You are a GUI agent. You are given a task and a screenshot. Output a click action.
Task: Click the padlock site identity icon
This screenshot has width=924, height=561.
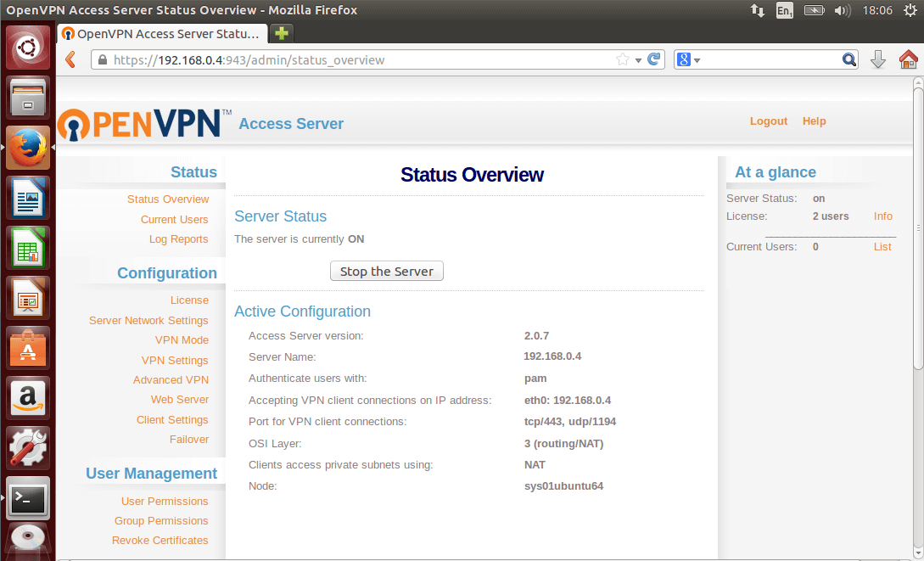click(103, 59)
